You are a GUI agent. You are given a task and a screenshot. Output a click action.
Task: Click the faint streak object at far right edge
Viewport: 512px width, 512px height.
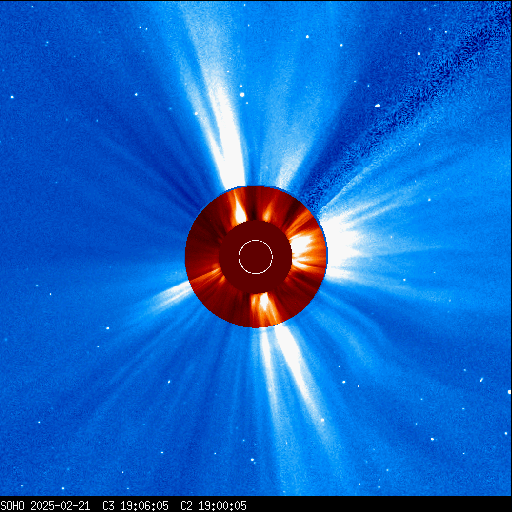(481, 380)
